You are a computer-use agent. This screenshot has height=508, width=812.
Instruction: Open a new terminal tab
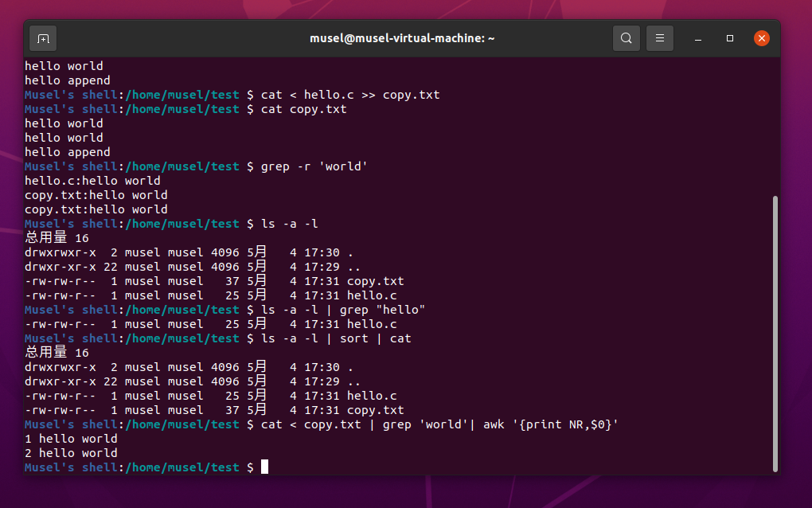pos(43,38)
